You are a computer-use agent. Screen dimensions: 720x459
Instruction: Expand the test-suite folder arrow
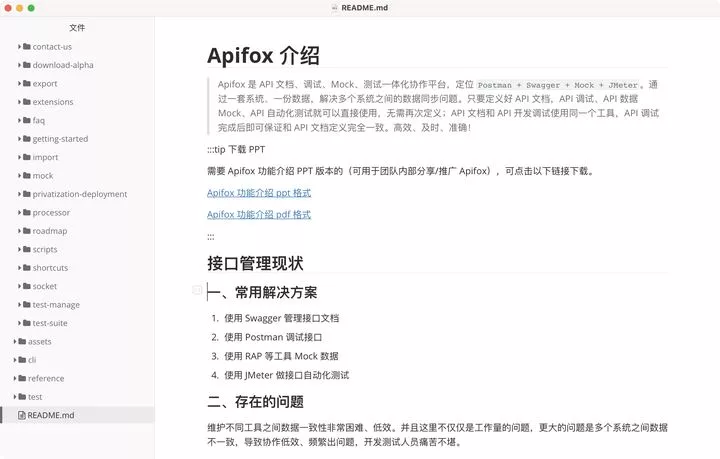(20, 324)
